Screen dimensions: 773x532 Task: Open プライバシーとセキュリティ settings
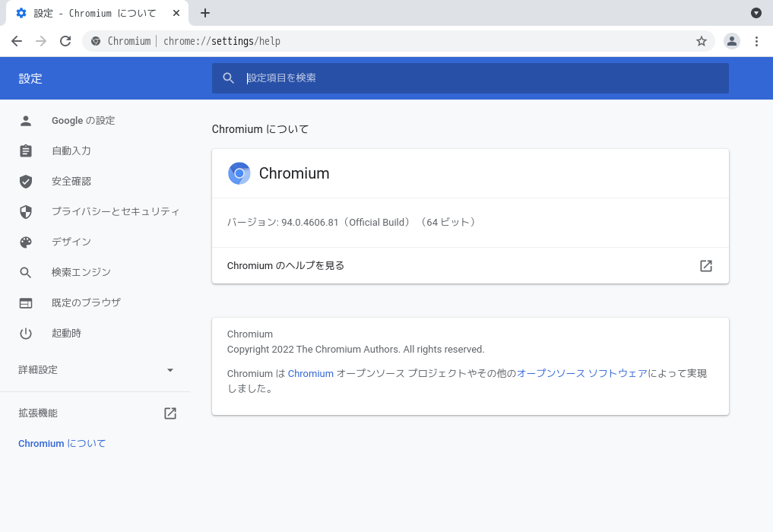[x=116, y=211]
